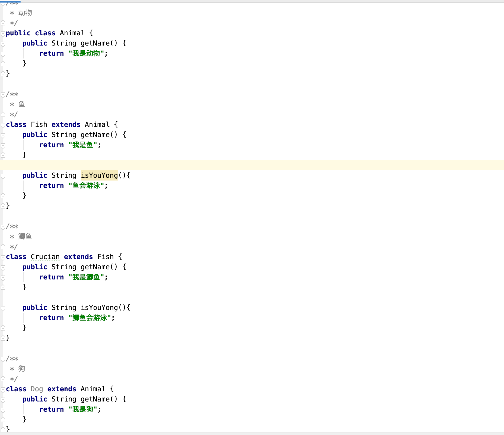Collapse the 鲫鱼 Javadoc comment block

coord(3,227)
